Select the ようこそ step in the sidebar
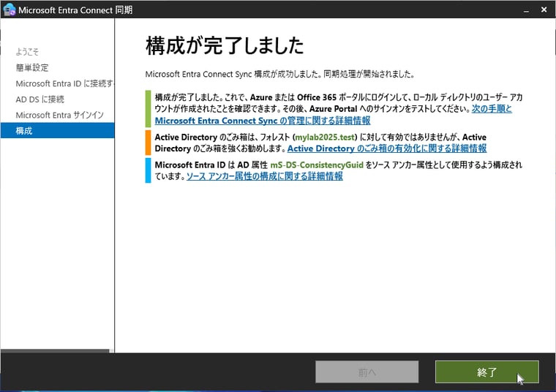Screen dimensions: 556x392 tap(27, 52)
